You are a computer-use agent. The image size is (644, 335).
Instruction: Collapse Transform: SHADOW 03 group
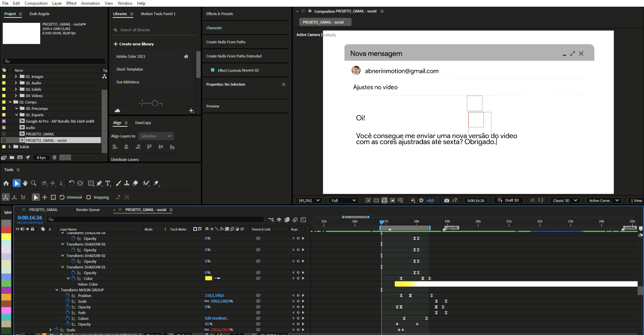coord(62,244)
